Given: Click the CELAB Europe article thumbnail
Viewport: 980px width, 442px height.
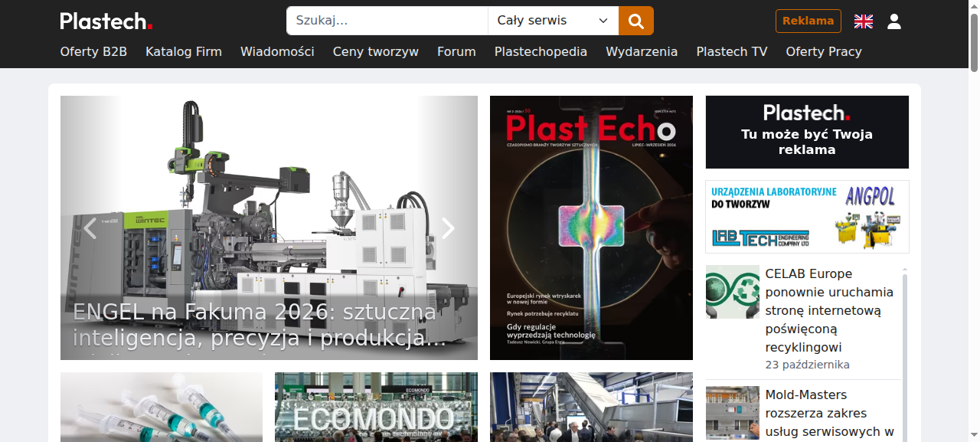Looking at the screenshot, I should click(x=733, y=292).
